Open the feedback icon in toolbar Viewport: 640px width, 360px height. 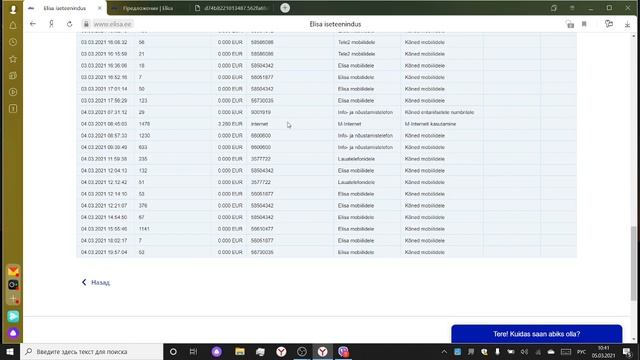[609, 24]
